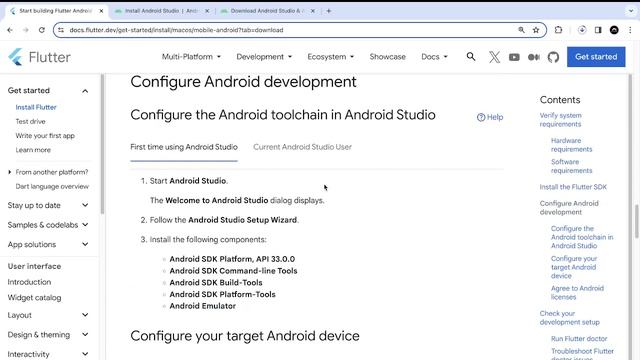This screenshot has height=360, width=640.
Task: Open Write your first app link
Action: [45, 136]
